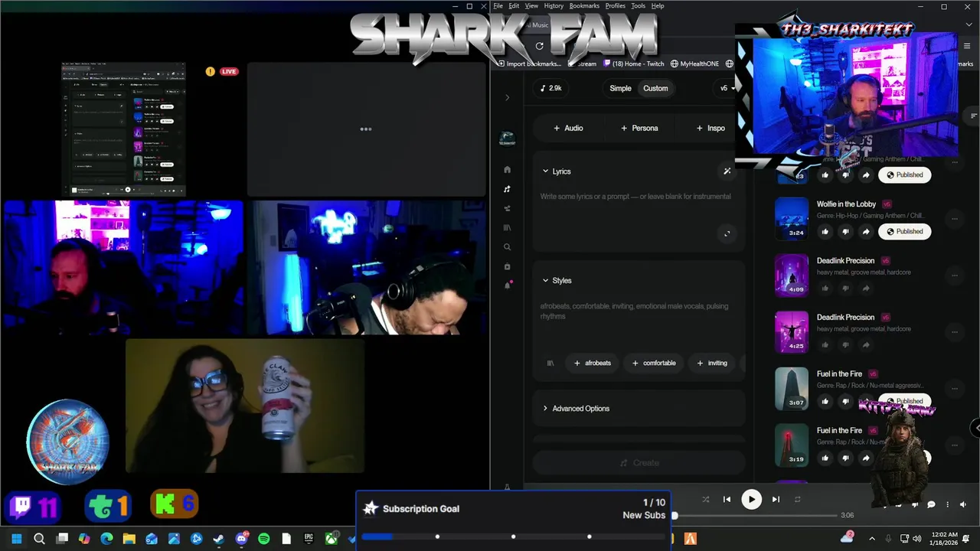
Task: Open the Fuel in the Fire 3:07 thumbnail
Action: pyautogui.click(x=792, y=389)
